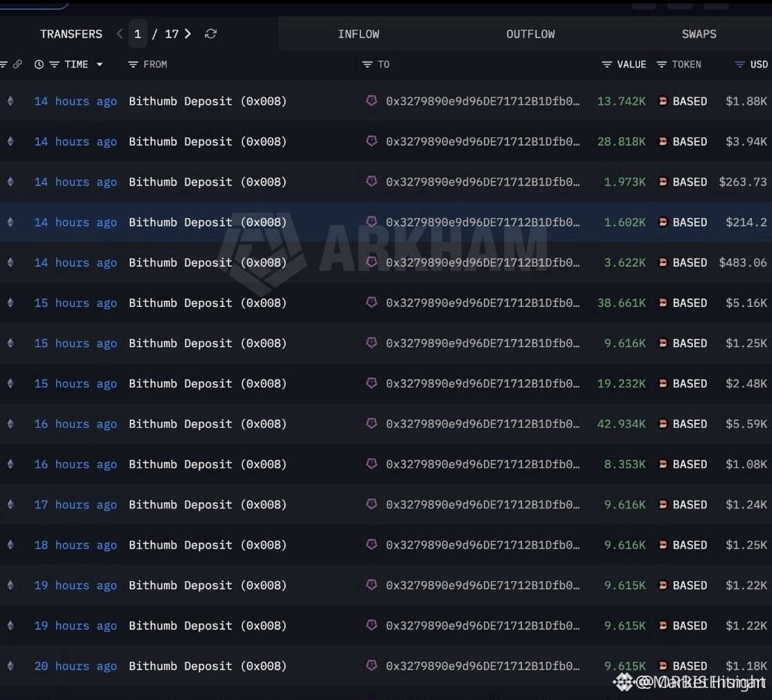Click the address tag icon on 8.353K row
The image size is (772, 700).
point(371,464)
